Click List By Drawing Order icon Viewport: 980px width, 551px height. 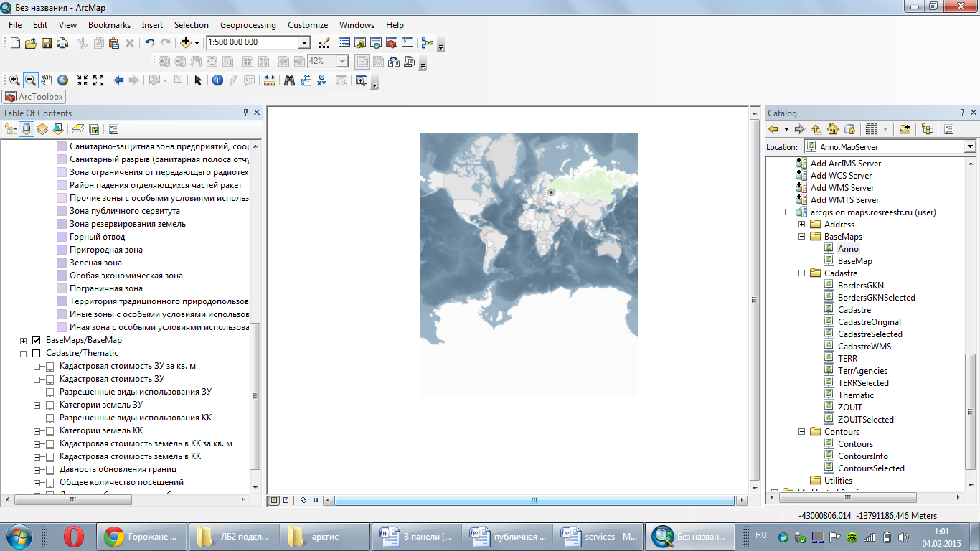point(11,129)
